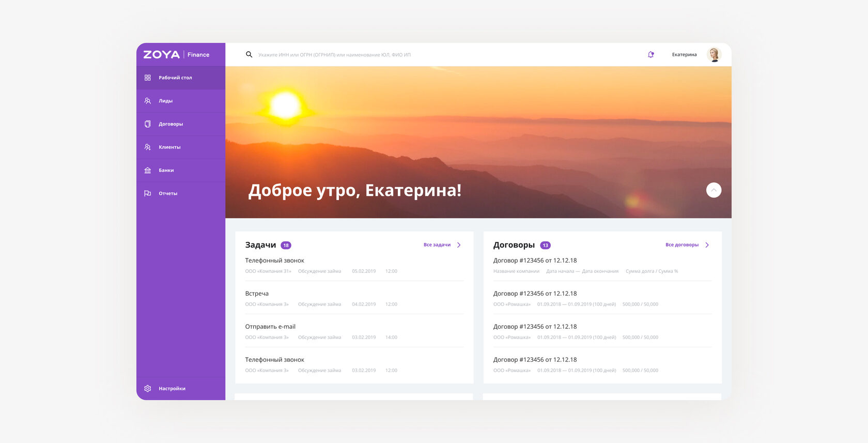Image resolution: width=868 pixels, height=443 pixels.
Task: Click the chevron next to Все договоры
Action: coord(707,245)
